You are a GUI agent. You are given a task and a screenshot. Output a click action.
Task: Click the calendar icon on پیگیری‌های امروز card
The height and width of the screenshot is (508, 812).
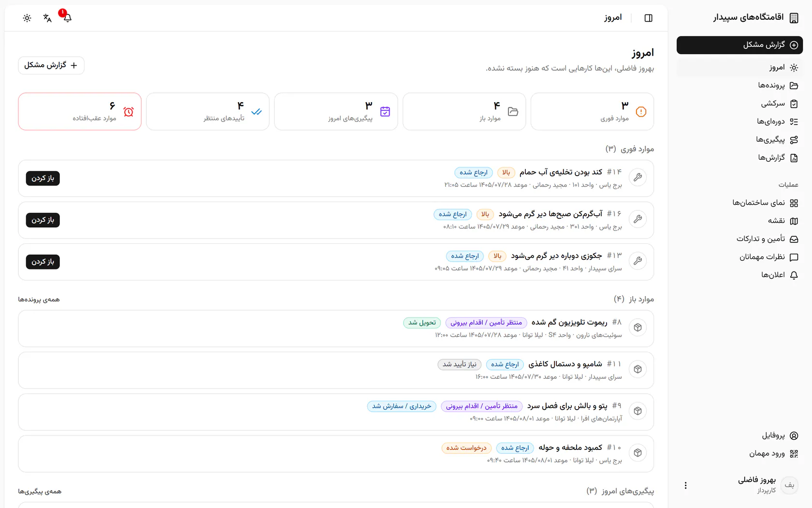coord(385,112)
